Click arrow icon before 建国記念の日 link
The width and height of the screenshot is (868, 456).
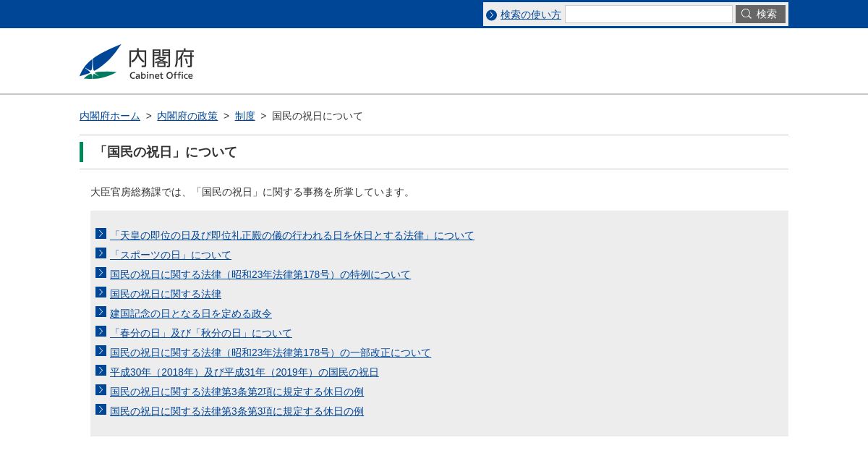[101, 312]
